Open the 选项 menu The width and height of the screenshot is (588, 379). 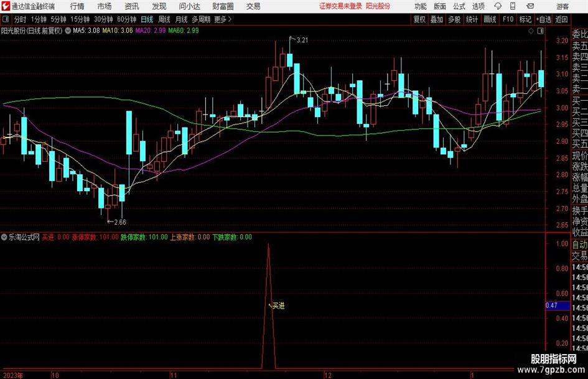478,6
